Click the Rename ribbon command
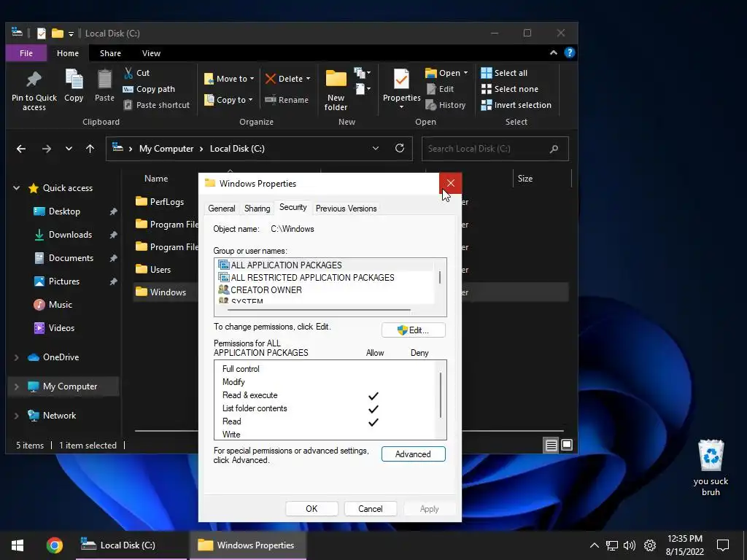 (x=287, y=100)
